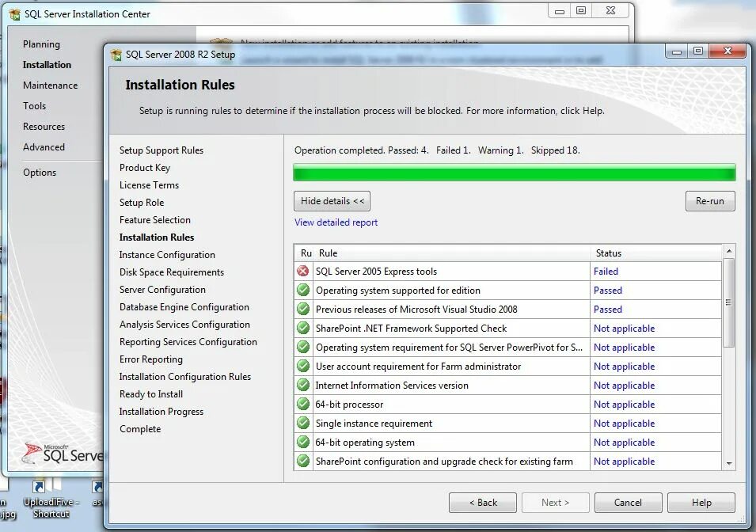Click the SQL Server 2008 R2 Setup title bar icon
Screen dimensions: 756x532
tap(116, 55)
